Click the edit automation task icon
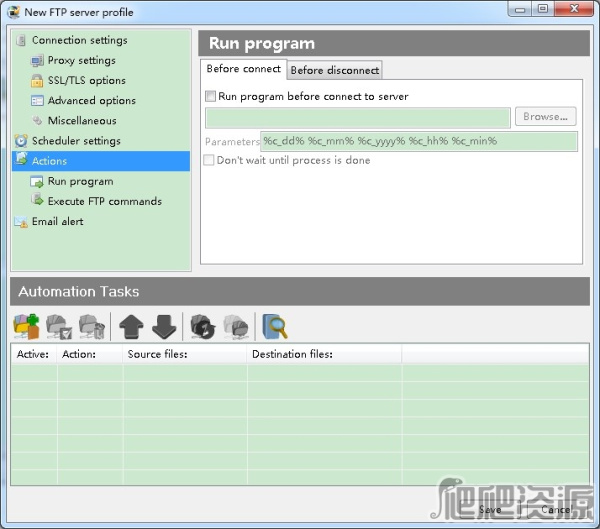Image resolution: width=600 pixels, height=529 pixels. 59,326
